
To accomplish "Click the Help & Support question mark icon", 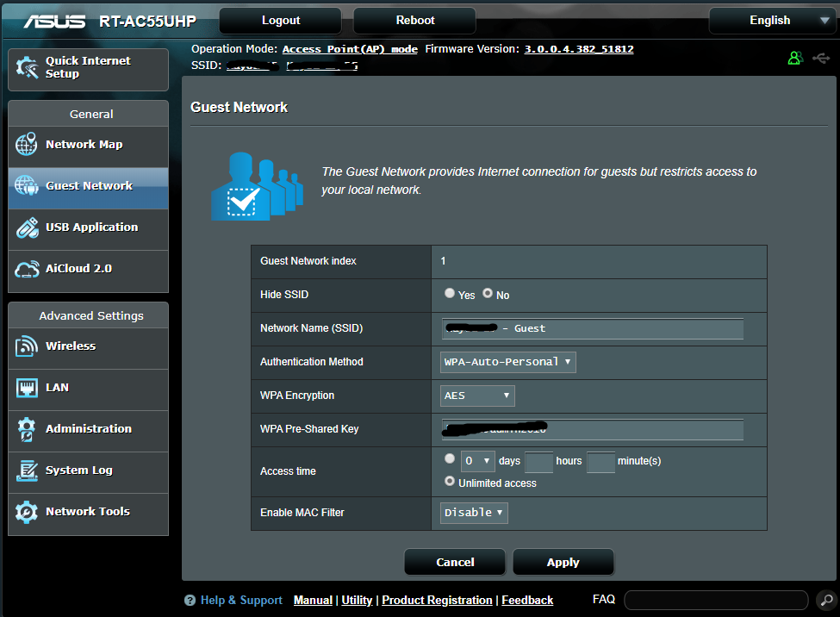I will pyautogui.click(x=190, y=601).
